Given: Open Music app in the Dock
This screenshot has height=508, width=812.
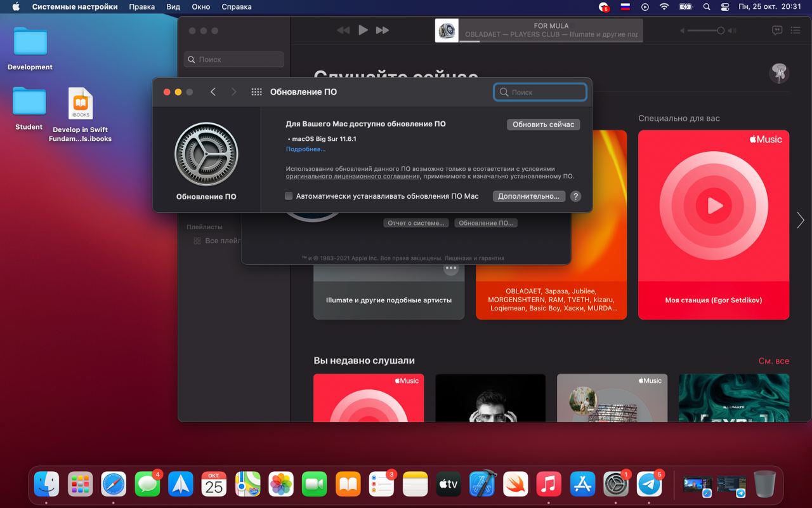Looking at the screenshot, I should (549, 485).
